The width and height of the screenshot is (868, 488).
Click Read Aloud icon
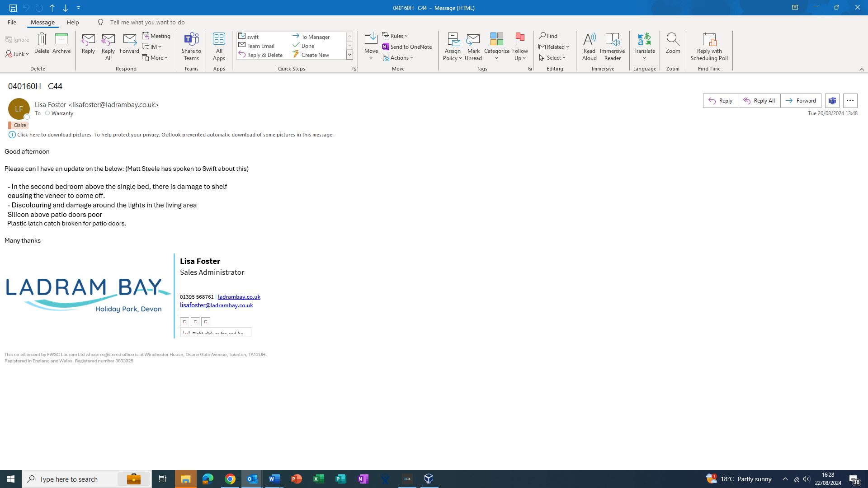pos(589,46)
